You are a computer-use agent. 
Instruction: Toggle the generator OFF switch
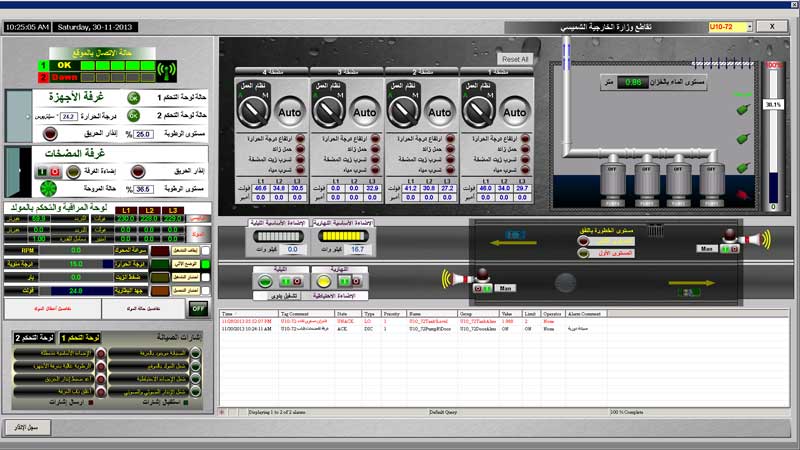[198, 308]
